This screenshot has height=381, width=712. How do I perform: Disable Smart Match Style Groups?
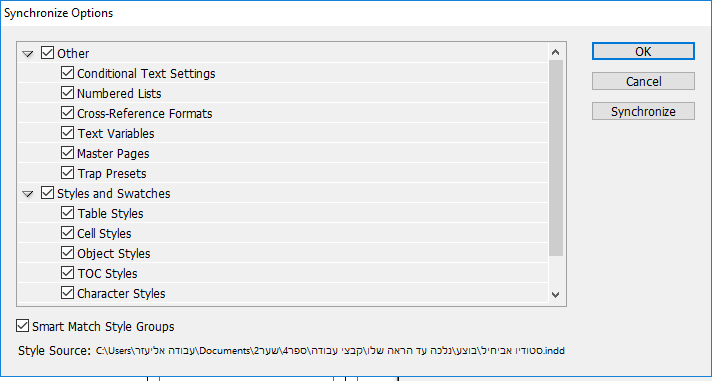coord(22,326)
